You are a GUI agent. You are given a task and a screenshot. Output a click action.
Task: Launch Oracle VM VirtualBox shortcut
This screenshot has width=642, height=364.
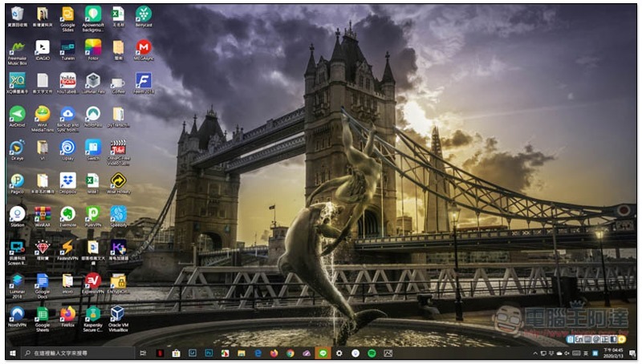point(118,319)
